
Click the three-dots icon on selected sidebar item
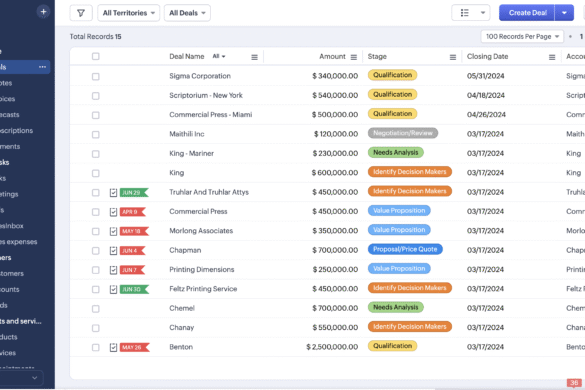coord(43,67)
